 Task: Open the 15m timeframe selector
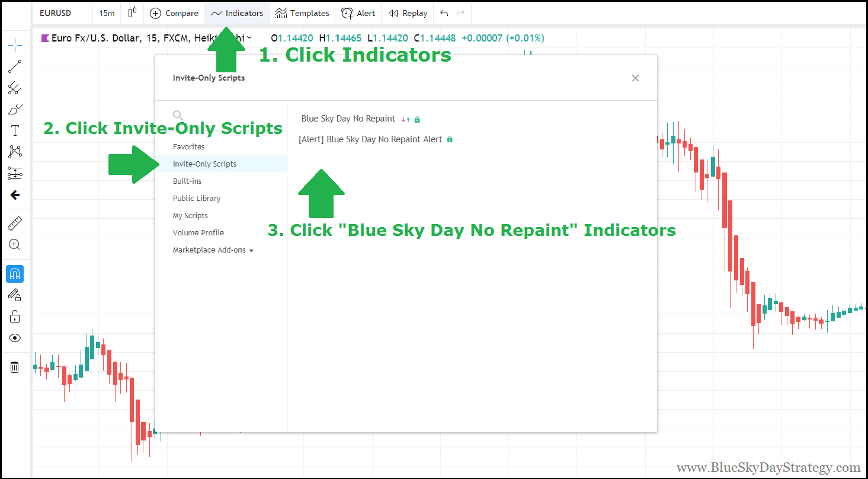coord(107,13)
